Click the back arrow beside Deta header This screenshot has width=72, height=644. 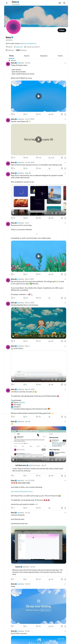7,3
